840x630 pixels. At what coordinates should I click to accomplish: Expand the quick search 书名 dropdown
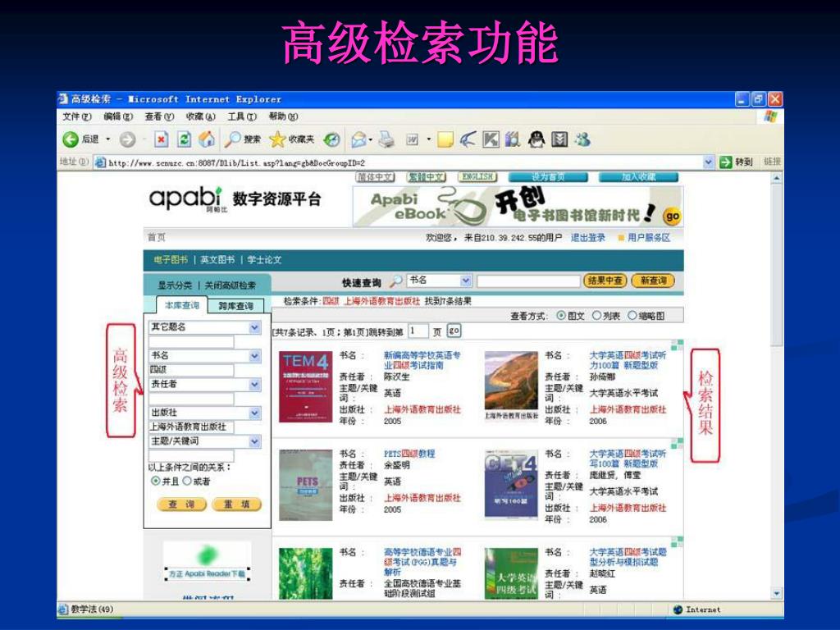[x=466, y=281]
